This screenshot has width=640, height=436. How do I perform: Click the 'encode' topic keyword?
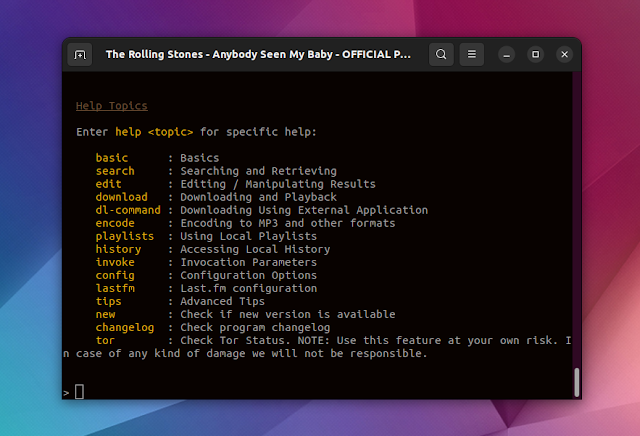tap(115, 223)
